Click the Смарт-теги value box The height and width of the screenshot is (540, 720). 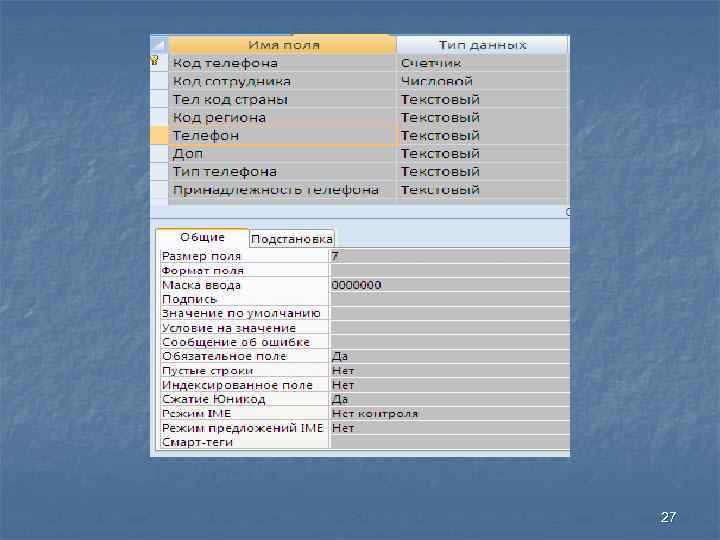coord(450,442)
